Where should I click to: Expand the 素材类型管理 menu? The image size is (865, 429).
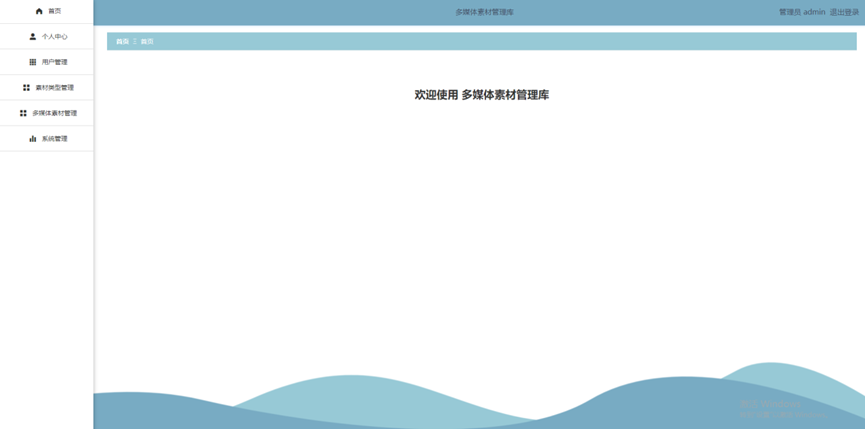click(46, 88)
